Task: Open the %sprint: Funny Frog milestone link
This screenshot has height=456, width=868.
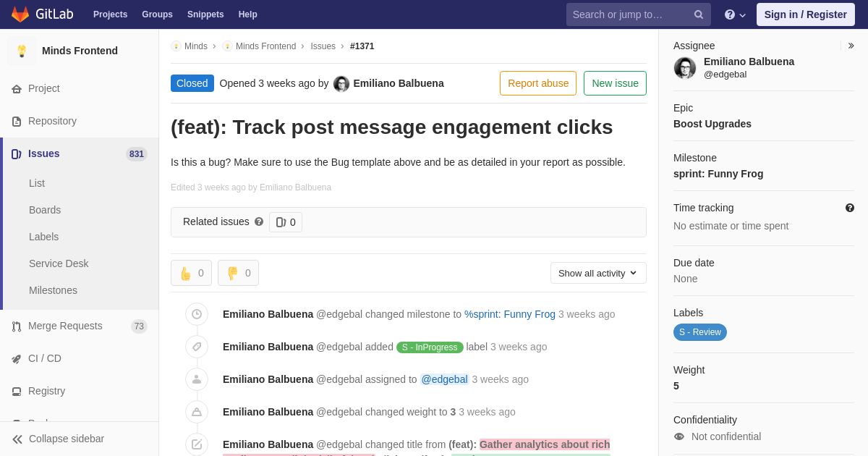Action: coord(510,314)
